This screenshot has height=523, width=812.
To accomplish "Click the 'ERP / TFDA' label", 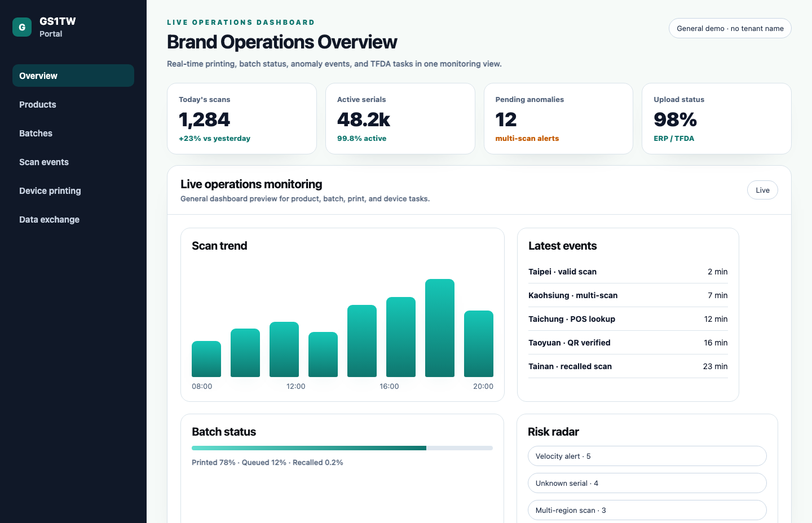I will 674,138.
